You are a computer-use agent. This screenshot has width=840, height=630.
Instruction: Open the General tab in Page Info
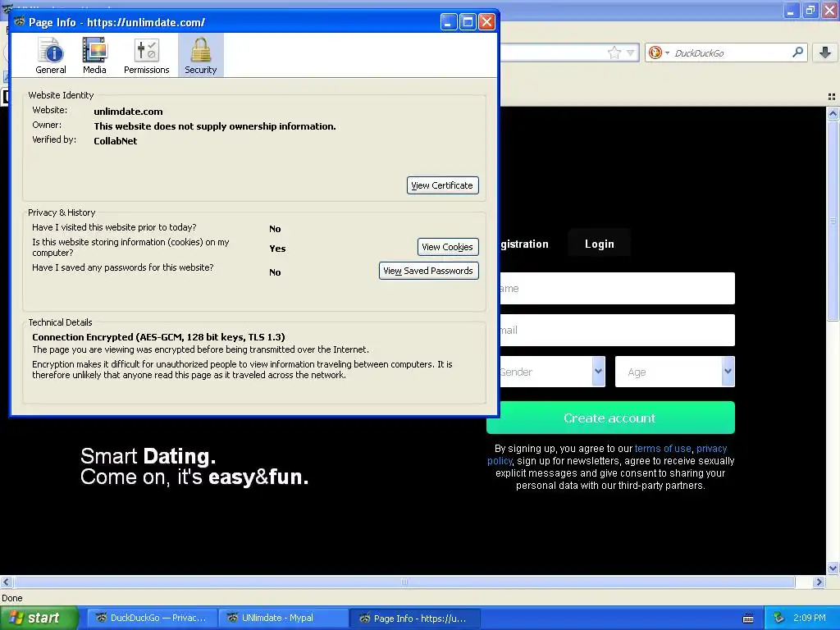click(51, 56)
